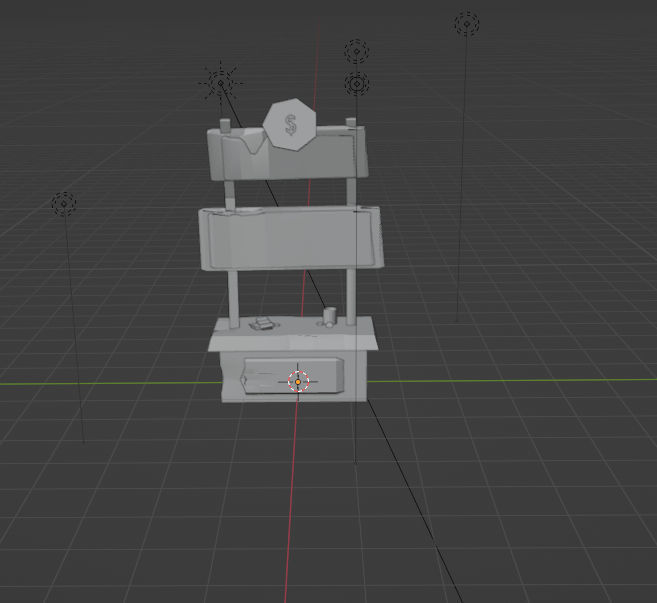Click the 3D cursor on the stand base
The image size is (657, 603).
point(298,382)
